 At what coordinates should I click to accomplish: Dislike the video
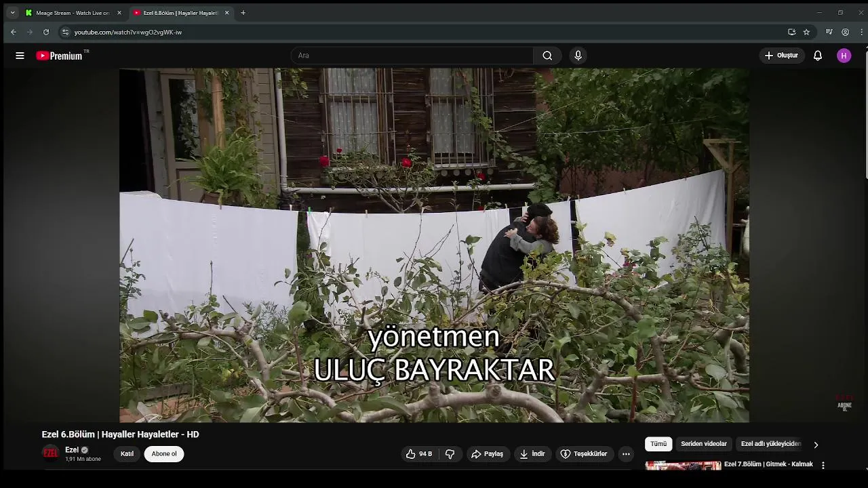point(450,453)
